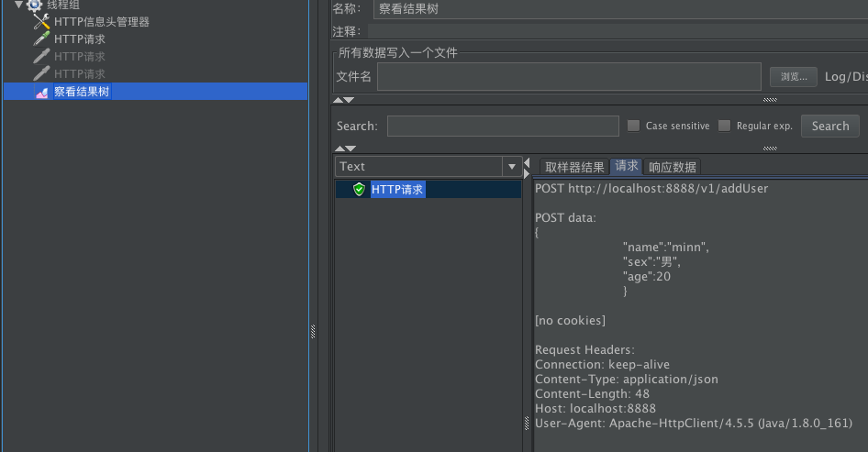Click the "sex":"男" line
The image size is (868, 452).
tap(651, 261)
